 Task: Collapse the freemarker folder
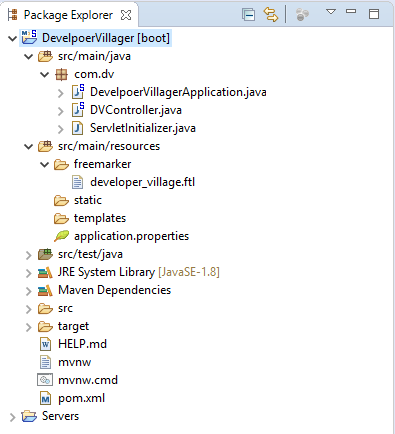(45, 164)
